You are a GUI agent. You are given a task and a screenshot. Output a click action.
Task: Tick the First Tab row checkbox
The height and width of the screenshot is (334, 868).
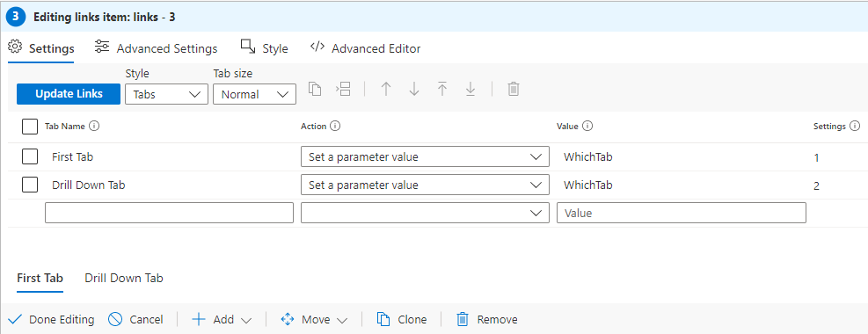30,156
